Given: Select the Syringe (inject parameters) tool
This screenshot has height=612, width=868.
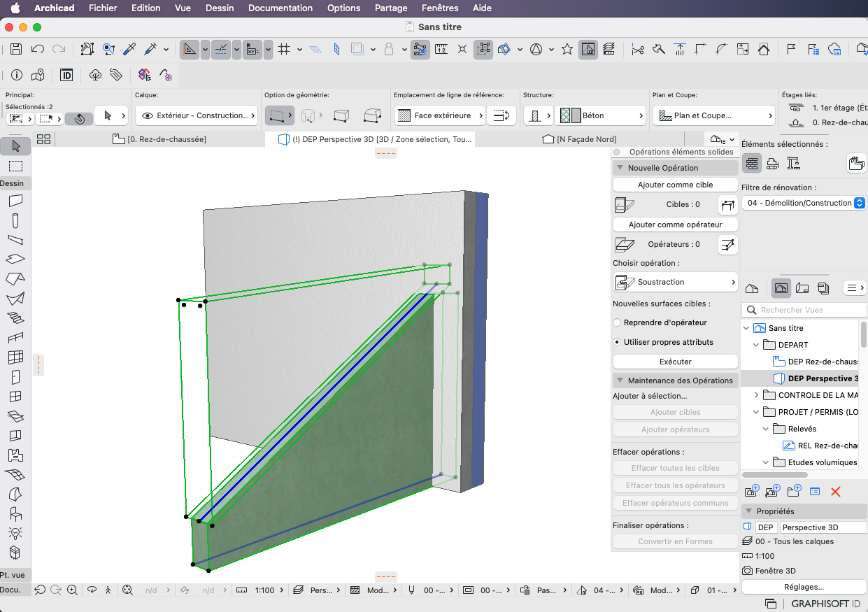Looking at the screenshot, I should click(x=150, y=49).
